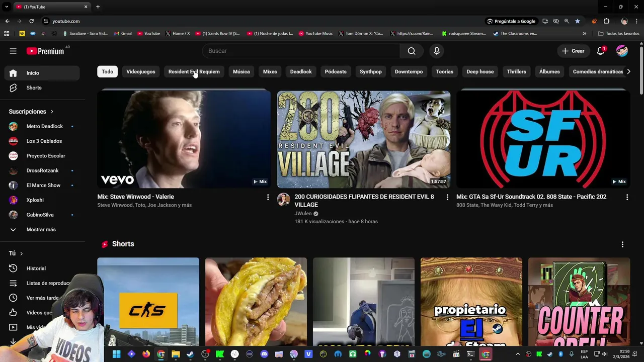Click the Buscar search field
Screen dimensions: 644x362
point(301,51)
